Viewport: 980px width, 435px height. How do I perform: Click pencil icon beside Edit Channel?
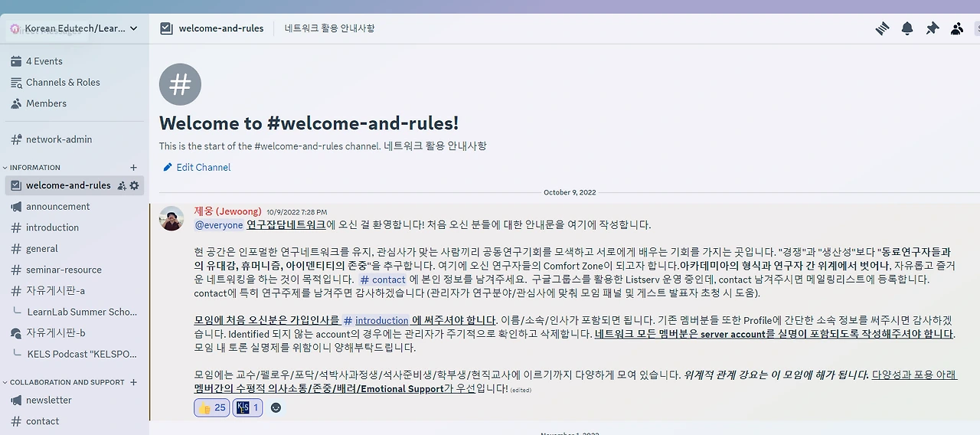[168, 167]
